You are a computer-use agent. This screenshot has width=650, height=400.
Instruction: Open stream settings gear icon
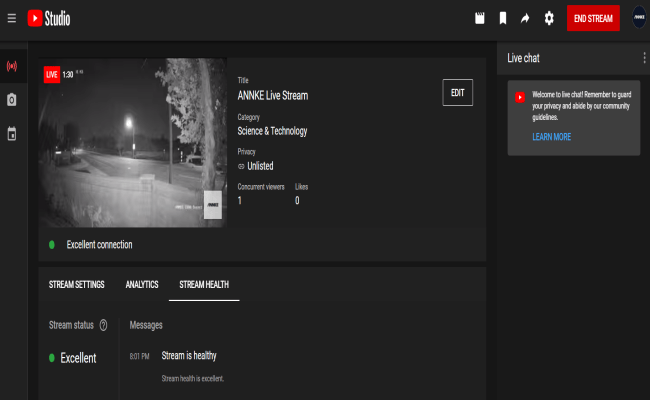pyautogui.click(x=548, y=18)
